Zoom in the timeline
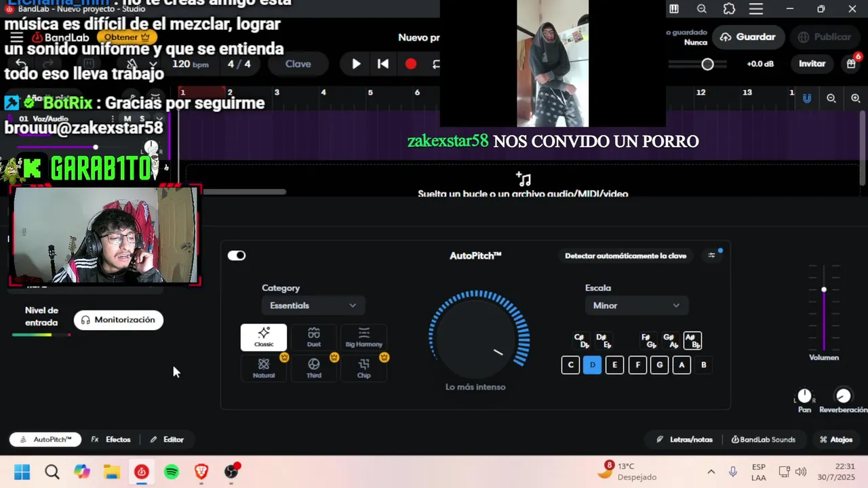 pos(856,98)
